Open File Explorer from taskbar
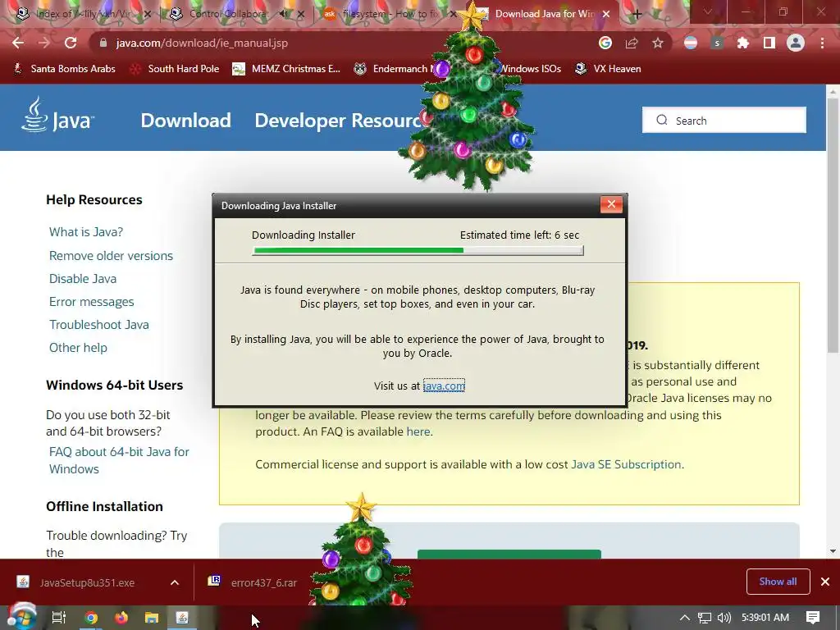The image size is (840, 630). point(152,618)
